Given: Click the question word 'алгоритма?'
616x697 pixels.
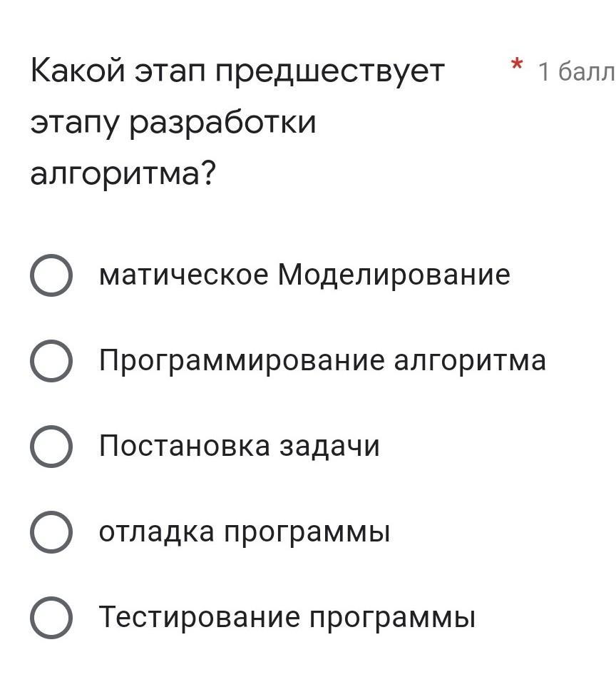Looking at the screenshot, I should click(123, 173).
